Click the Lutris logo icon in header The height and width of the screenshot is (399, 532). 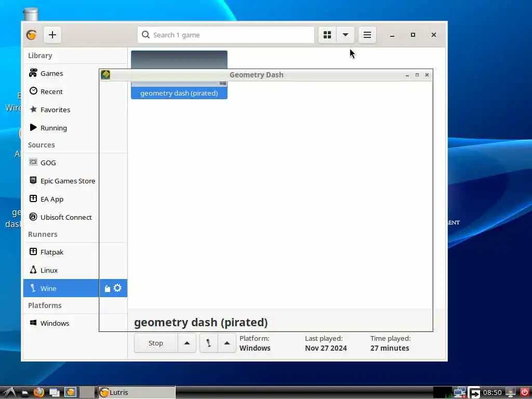(x=32, y=35)
